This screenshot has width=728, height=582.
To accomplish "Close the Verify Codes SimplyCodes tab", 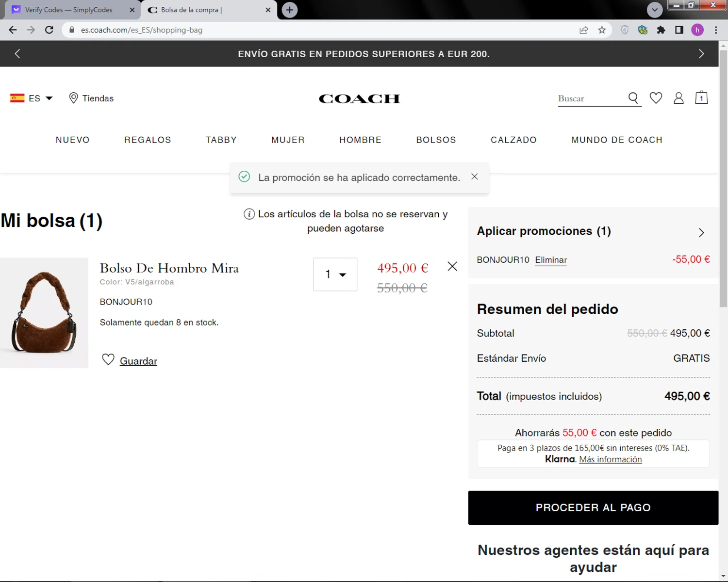I will click(x=132, y=10).
